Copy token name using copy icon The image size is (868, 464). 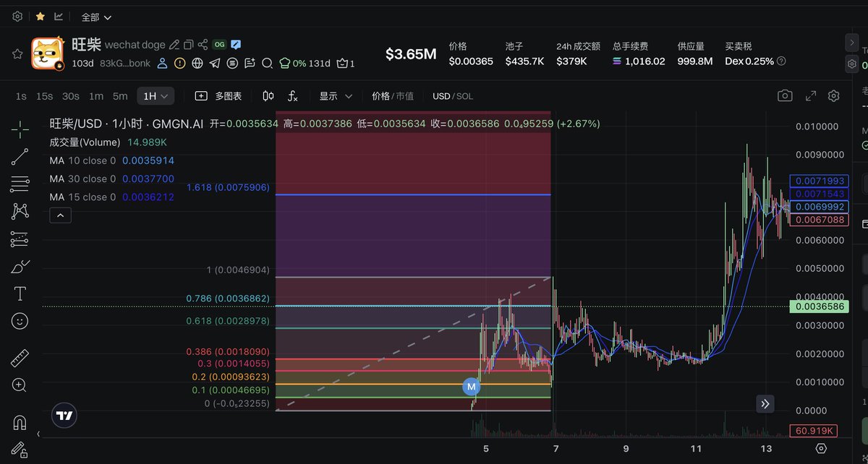coord(189,45)
